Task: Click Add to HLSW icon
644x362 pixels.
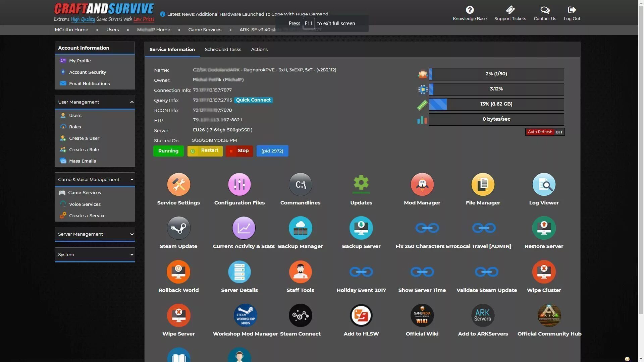Action: click(361, 315)
